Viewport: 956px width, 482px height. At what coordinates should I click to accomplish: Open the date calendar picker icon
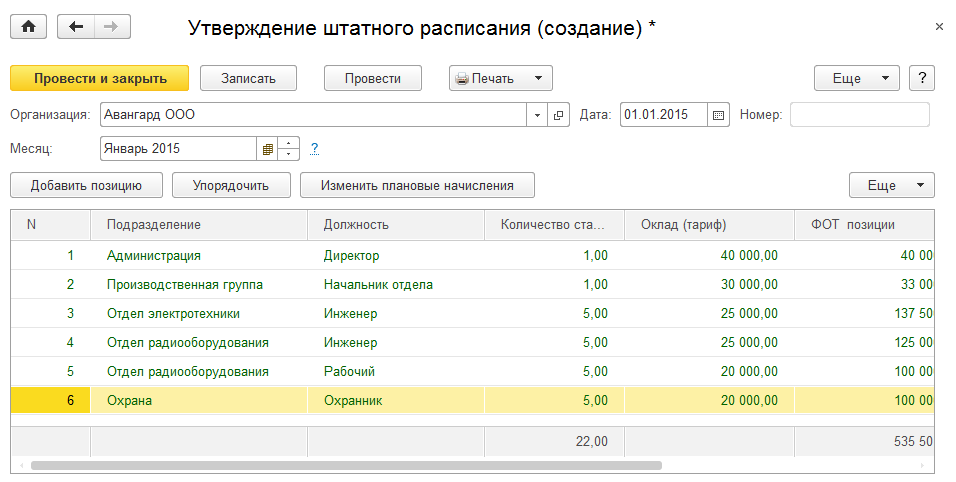coord(718,115)
